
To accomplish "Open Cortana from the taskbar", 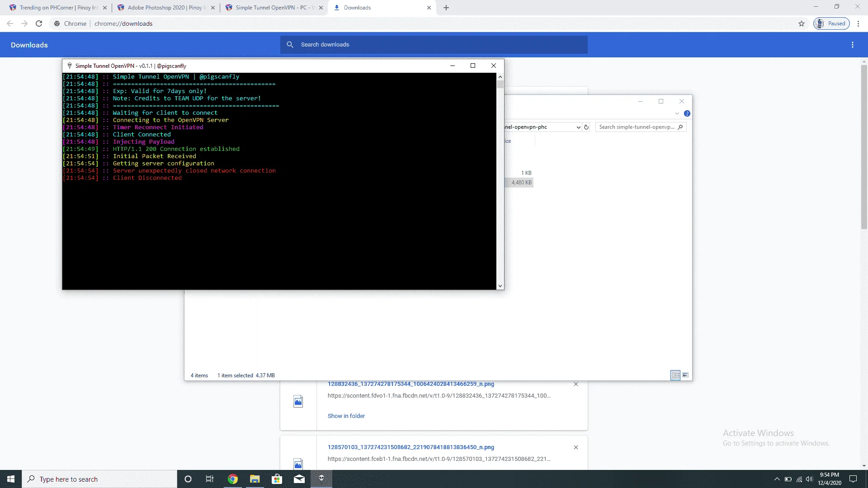I will point(188,479).
